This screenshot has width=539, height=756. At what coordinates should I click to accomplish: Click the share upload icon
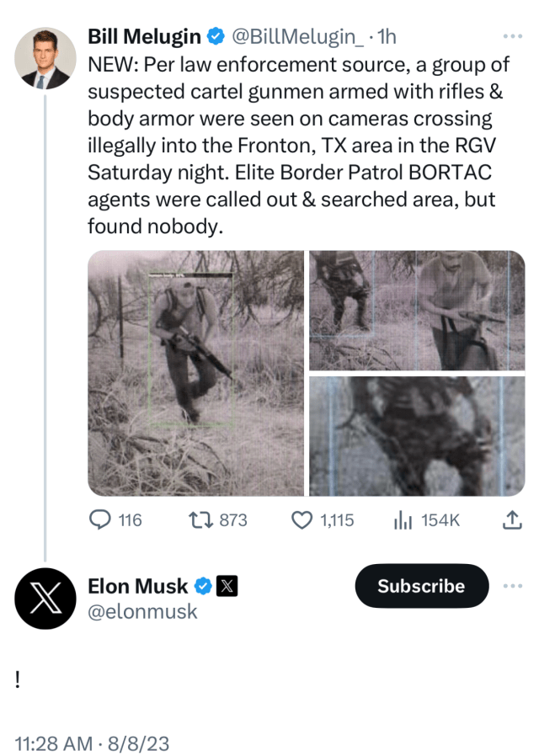(512, 519)
